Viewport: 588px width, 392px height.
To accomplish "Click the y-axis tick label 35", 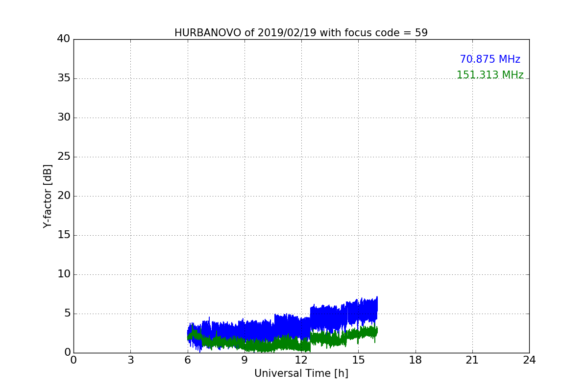I will [64, 78].
